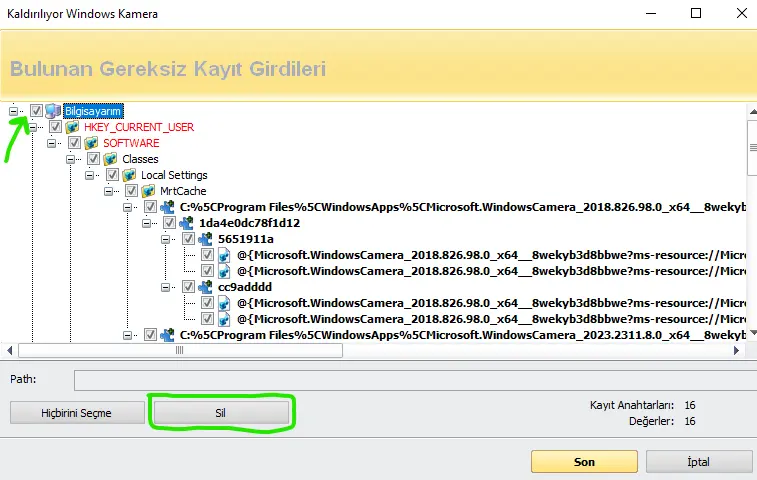Click the key icon of WindowsCamera_2018.826.98.0 path
The image size is (757, 480).
point(167,207)
